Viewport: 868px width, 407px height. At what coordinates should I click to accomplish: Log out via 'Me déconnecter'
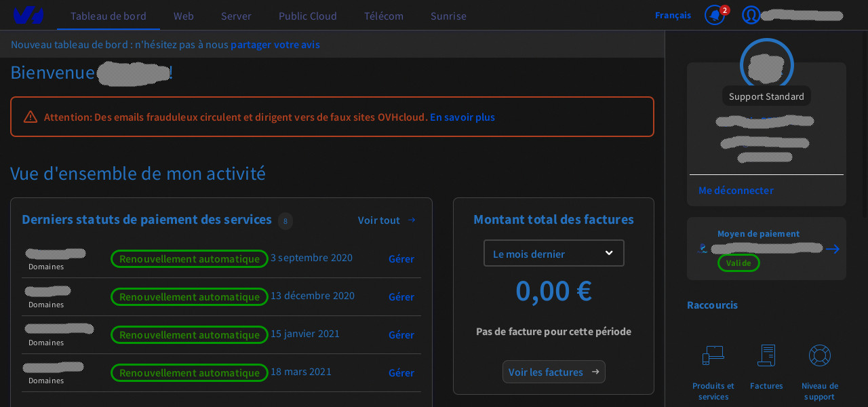736,190
